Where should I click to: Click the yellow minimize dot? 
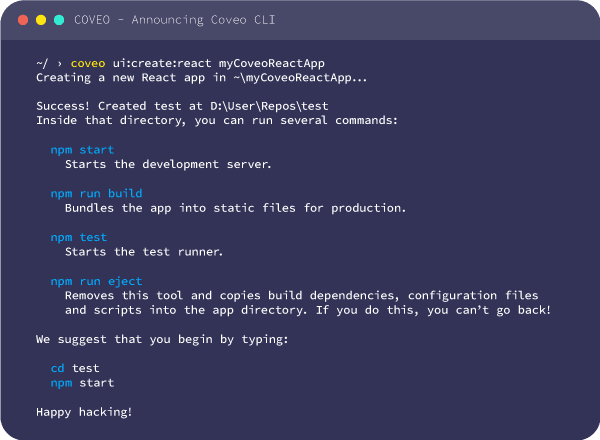pos(41,19)
